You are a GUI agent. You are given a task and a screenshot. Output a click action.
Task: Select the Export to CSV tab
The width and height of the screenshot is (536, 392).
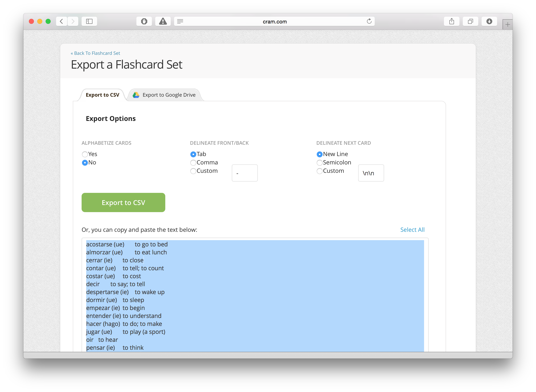tap(103, 95)
